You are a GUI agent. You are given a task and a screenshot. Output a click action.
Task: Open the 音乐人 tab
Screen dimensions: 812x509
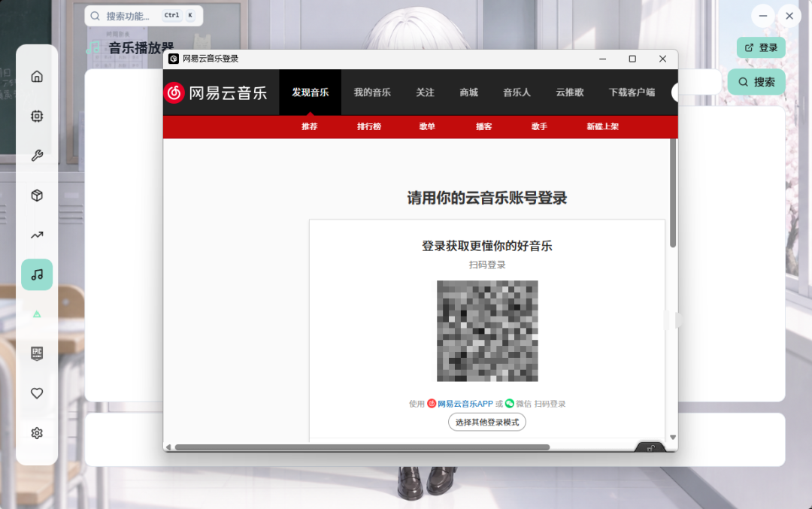[517, 92]
